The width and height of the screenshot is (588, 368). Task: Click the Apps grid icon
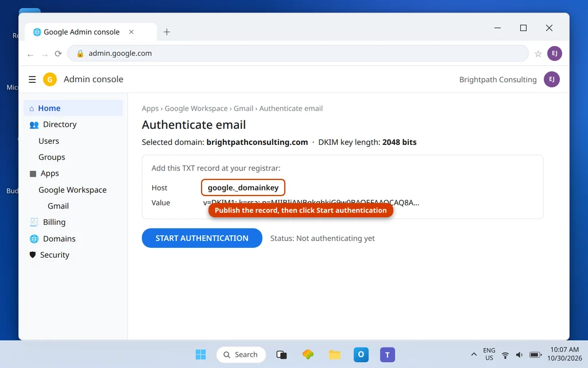(33, 174)
